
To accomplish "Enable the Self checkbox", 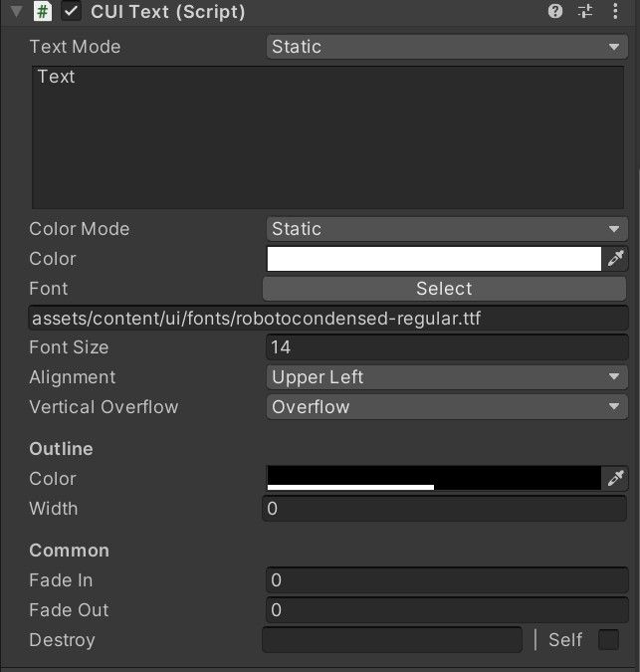I will click(x=608, y=640).
